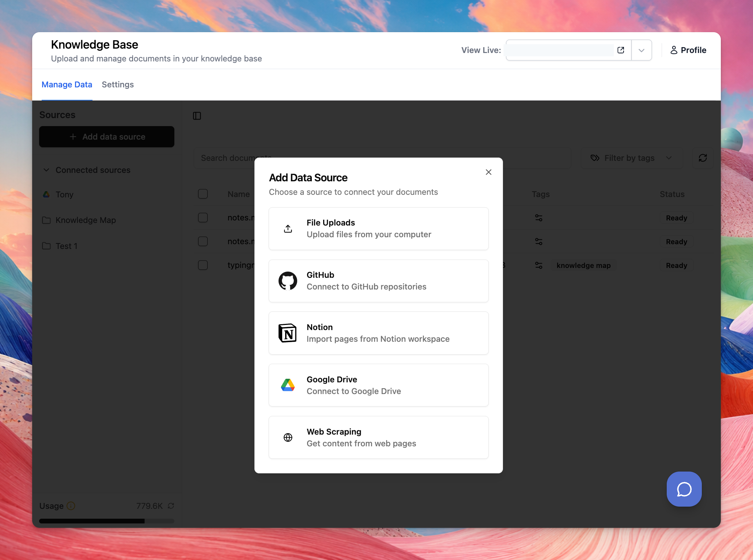Check the typingr row checkbox
Screen dimensions: 753x560
point(203,265)
